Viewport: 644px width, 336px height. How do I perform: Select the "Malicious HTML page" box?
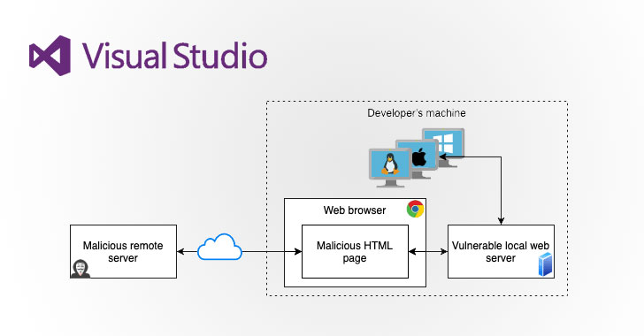coord(355,251)
